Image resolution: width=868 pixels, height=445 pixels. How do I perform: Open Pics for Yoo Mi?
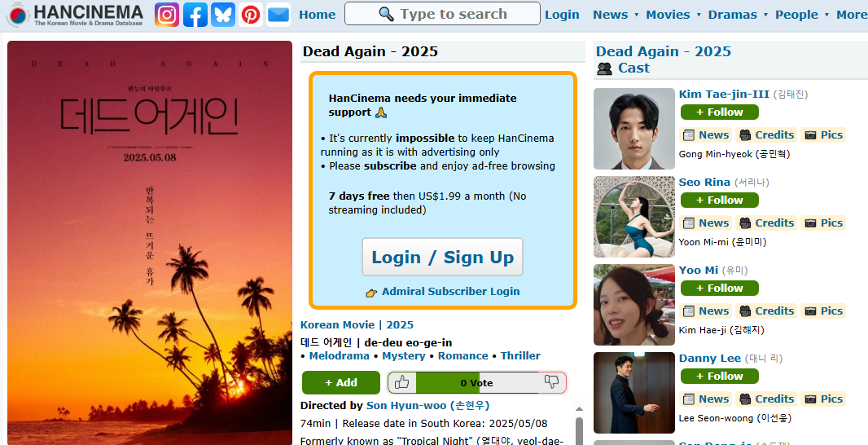pos(824,311)
